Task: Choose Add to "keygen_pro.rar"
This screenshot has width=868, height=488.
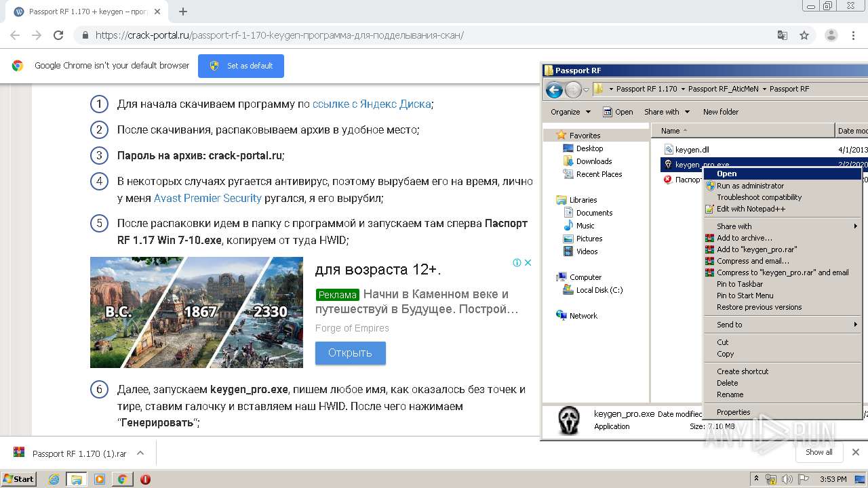Action: click(x=782, y=249)
